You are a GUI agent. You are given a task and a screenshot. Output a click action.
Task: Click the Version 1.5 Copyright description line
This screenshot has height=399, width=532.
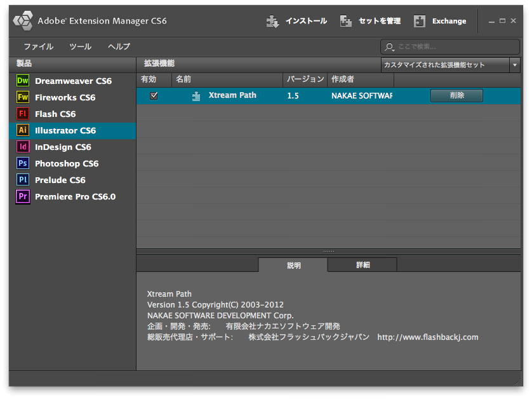[215, 304]
